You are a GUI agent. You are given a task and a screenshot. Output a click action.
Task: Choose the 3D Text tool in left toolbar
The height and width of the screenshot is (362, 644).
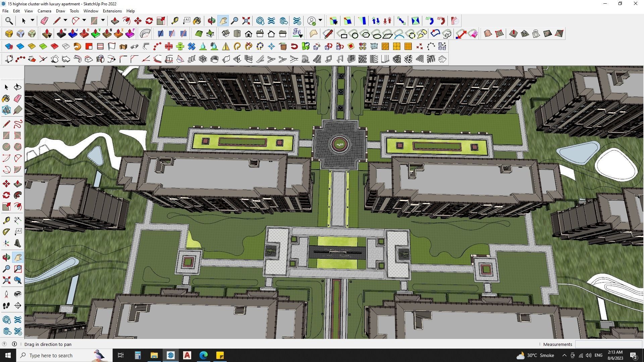click(x=18, y=244)
